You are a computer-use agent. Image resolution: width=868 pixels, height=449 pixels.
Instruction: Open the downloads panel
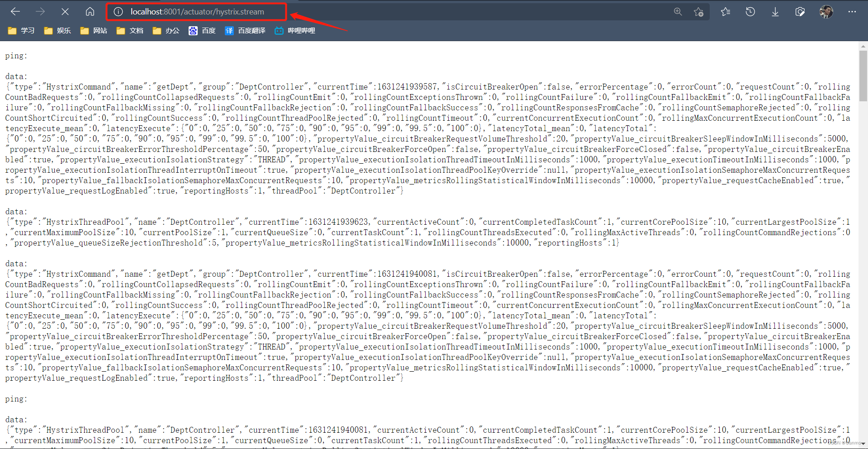[x=775, y=12]
